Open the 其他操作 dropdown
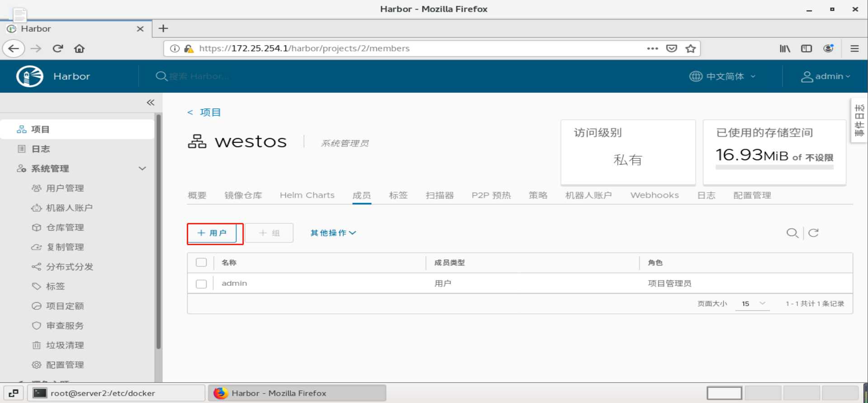 pyautogui.click(x=333, y=233)
